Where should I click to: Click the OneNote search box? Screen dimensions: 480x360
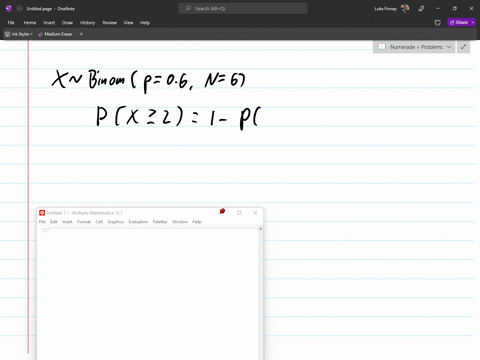tap(243, 9)
